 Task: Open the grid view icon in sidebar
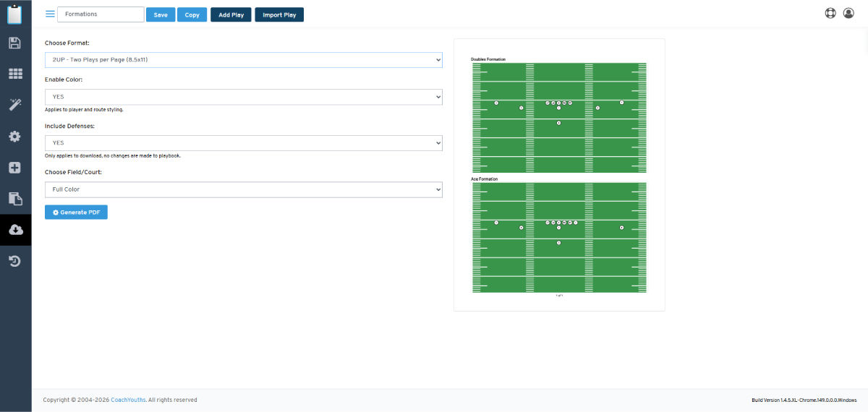(15, 74)
